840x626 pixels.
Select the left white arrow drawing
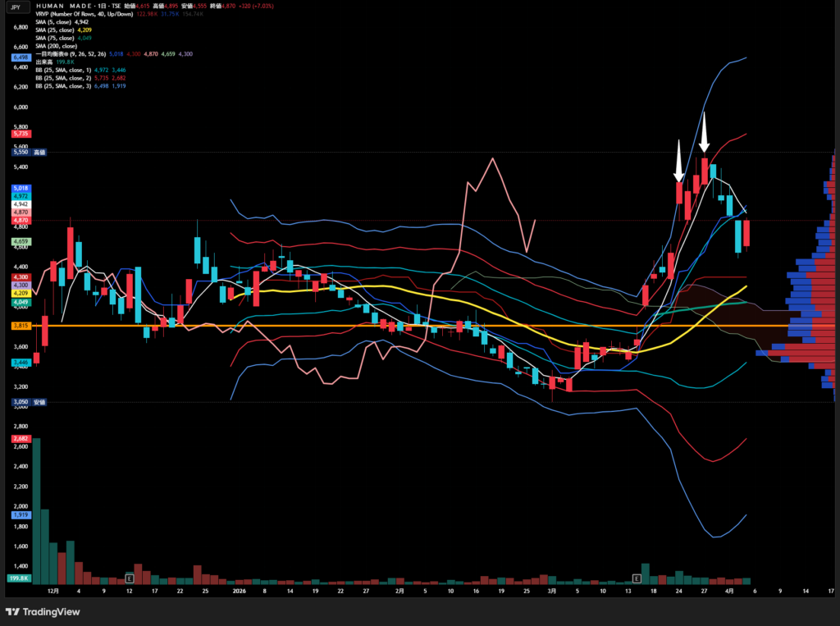click(x=678, y=161)
